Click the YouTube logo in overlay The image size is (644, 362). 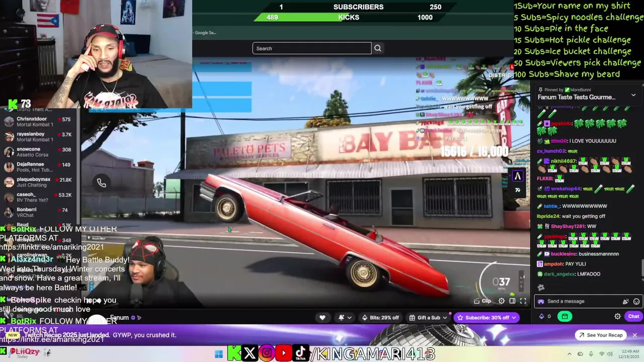[284, 353]
